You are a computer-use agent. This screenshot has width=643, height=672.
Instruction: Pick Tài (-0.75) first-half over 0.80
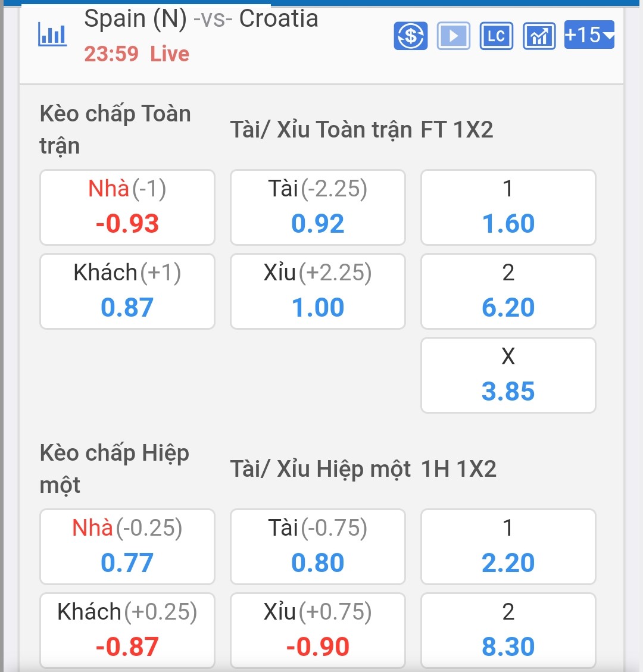click(x=318, y=547)
